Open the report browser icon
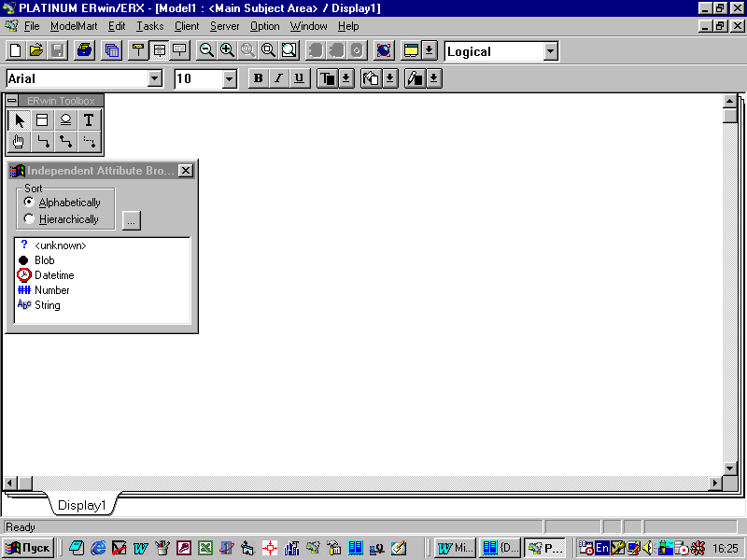Viewport: 747px width, 560px height. click(x=112, y=50)
